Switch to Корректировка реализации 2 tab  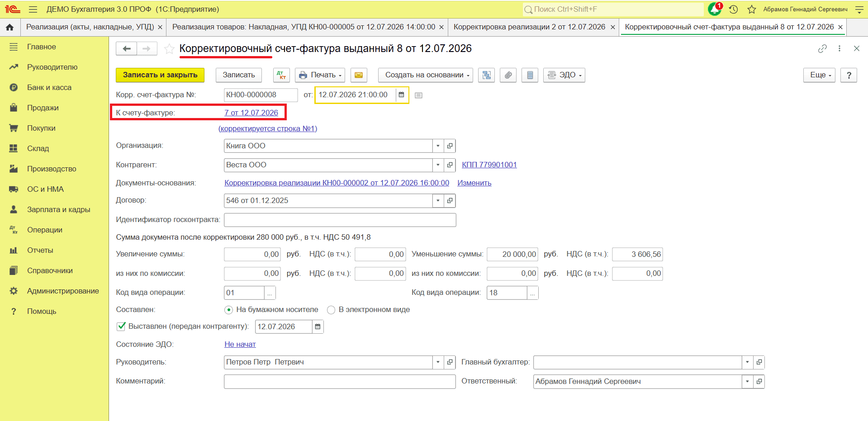pos(529,27)
